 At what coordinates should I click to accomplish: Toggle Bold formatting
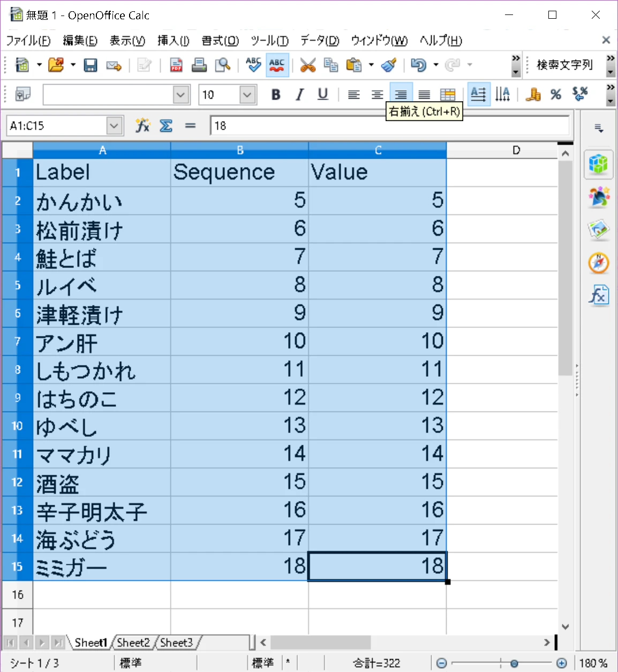276,95
